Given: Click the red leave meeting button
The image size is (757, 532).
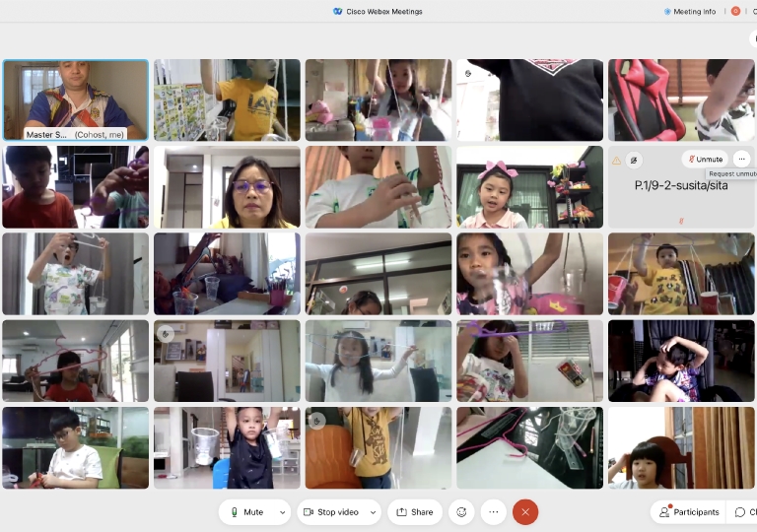Looking at the screenshot, I should click(525, 512).
